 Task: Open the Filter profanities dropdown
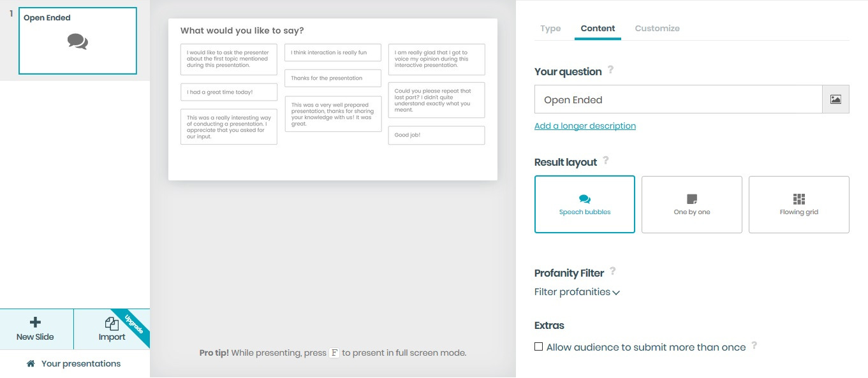coord(577,292)
